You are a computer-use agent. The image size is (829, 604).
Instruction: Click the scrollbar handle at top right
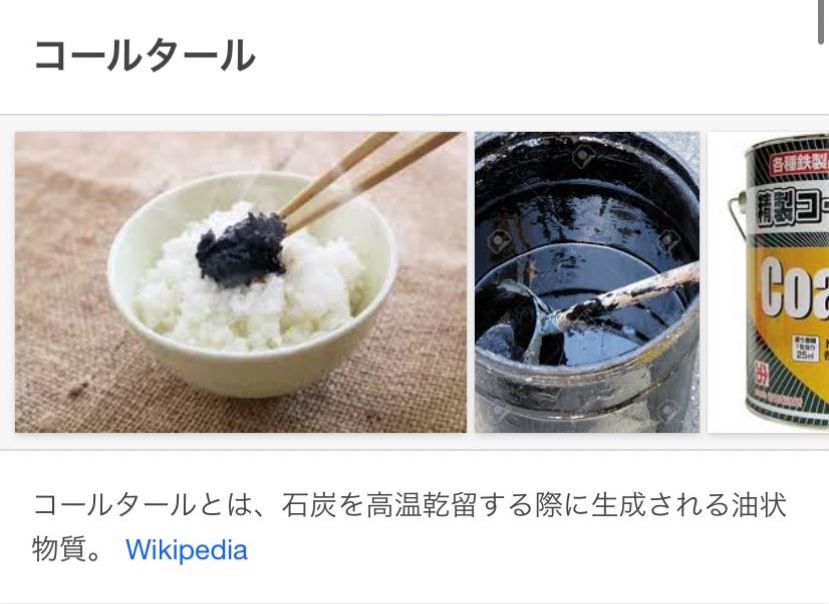click(821, 21)
